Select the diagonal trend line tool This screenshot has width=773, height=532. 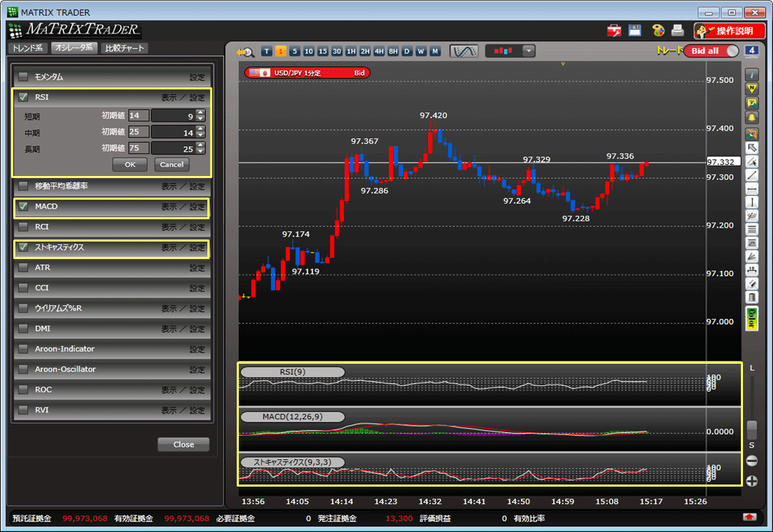[x=752, y=175]
